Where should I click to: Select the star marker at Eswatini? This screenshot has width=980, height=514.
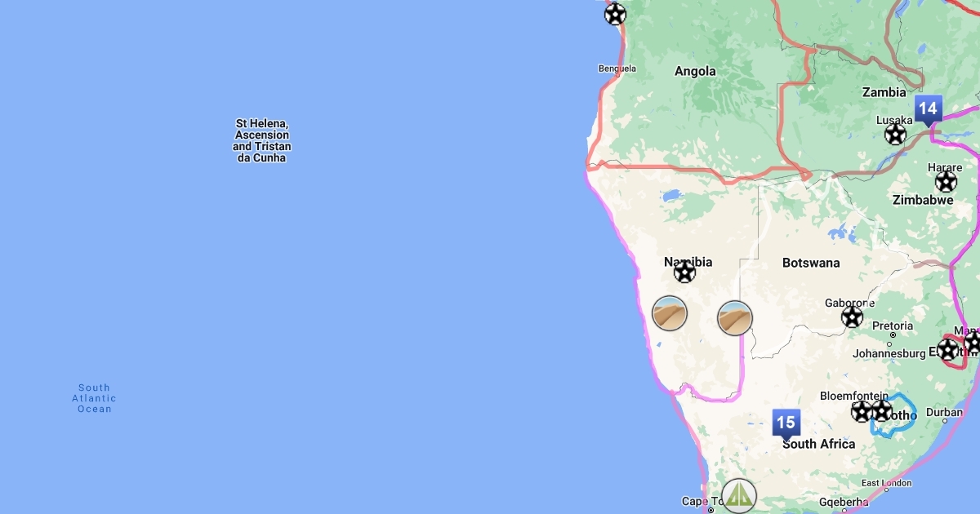point(947,350)
